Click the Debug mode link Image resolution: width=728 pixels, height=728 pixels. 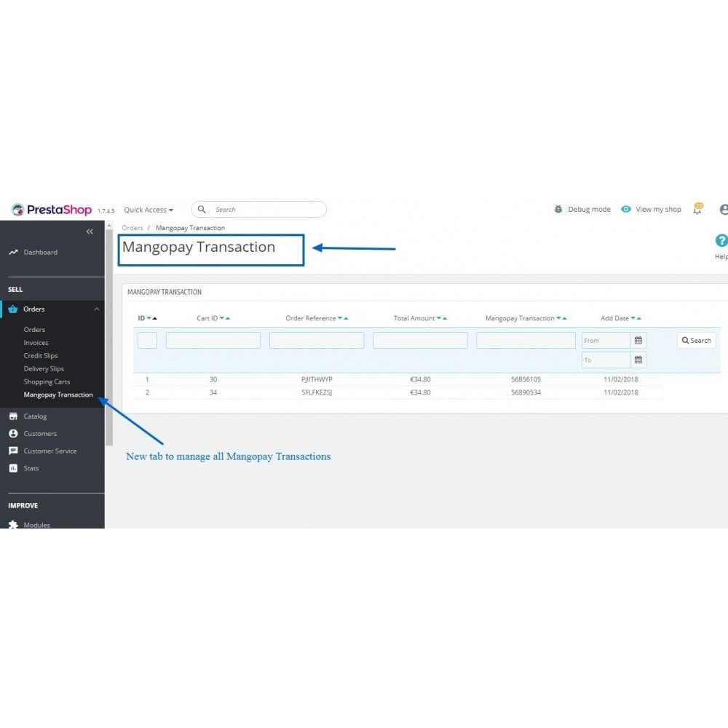coord(589,210)
